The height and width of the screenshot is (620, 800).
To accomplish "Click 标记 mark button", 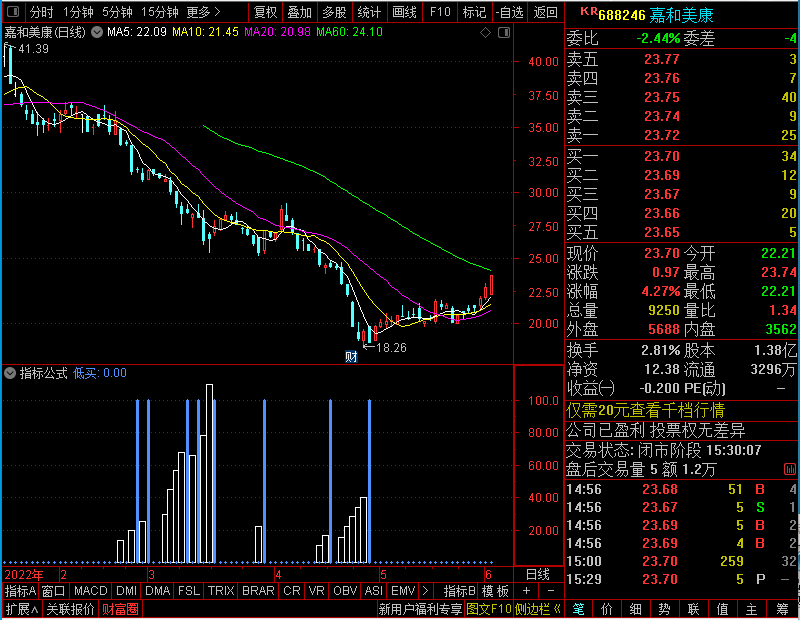I will point(474,12).
